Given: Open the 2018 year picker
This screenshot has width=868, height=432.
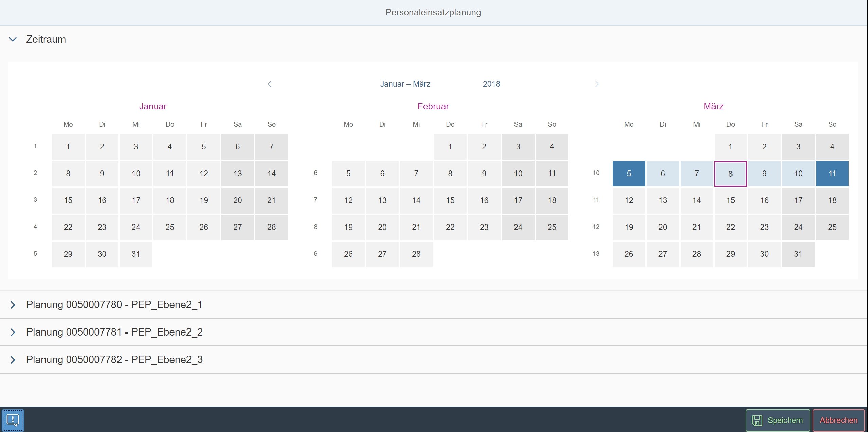Looking at the screenshot, I should coord(491,84).
